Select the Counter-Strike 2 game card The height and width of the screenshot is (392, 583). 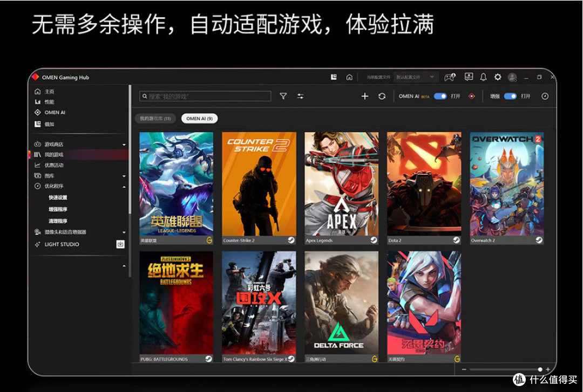[259, 188]
